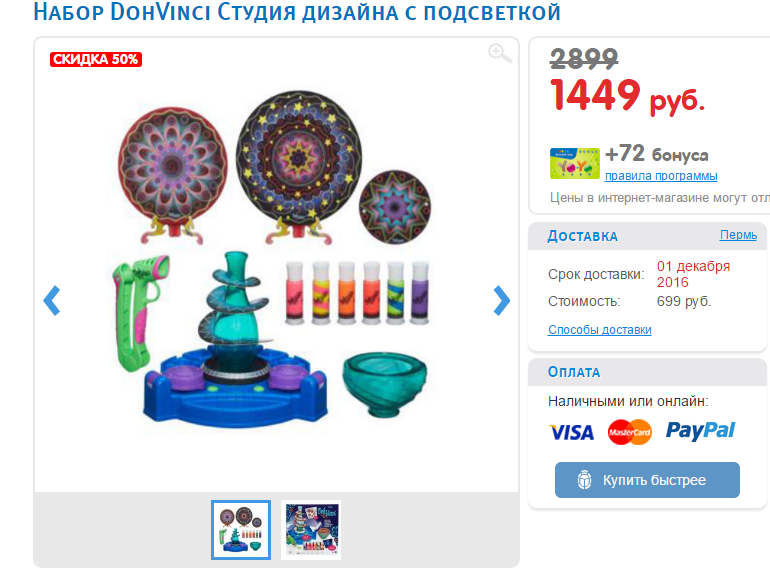The image size is (770, 569).
Task: Click the MasterCard payment logo
Action: tap(630, 432)
